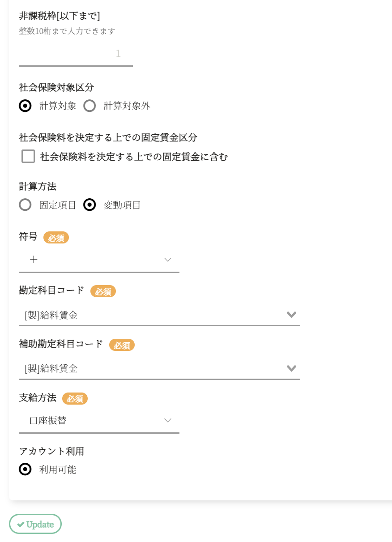The height and width of the screenshot is (542, 392).
Task: Choose the 固定項目 radio option
Action: 26,205
